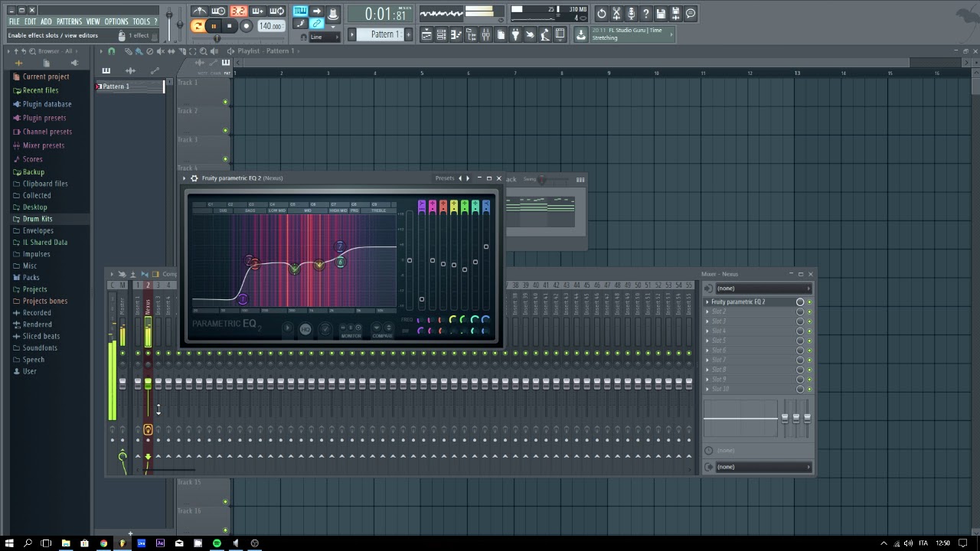This screenshot has height=551, width=980.
Task: Open Fruity parametric EQ 2 options gear
Action: 194,178
